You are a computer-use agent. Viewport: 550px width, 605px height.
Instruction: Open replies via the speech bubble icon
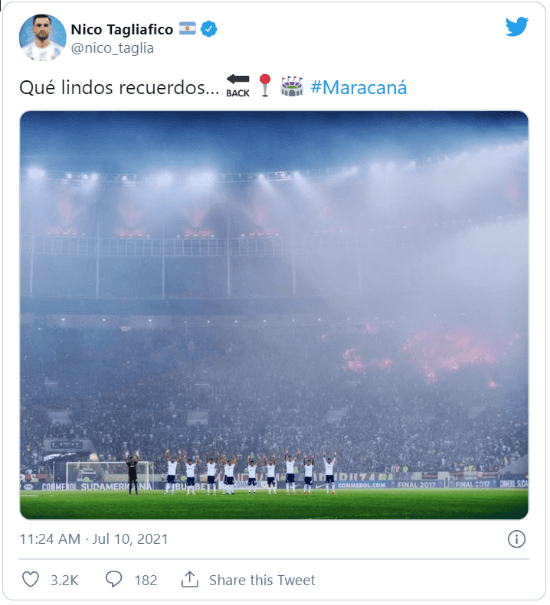tap(114, 580)
